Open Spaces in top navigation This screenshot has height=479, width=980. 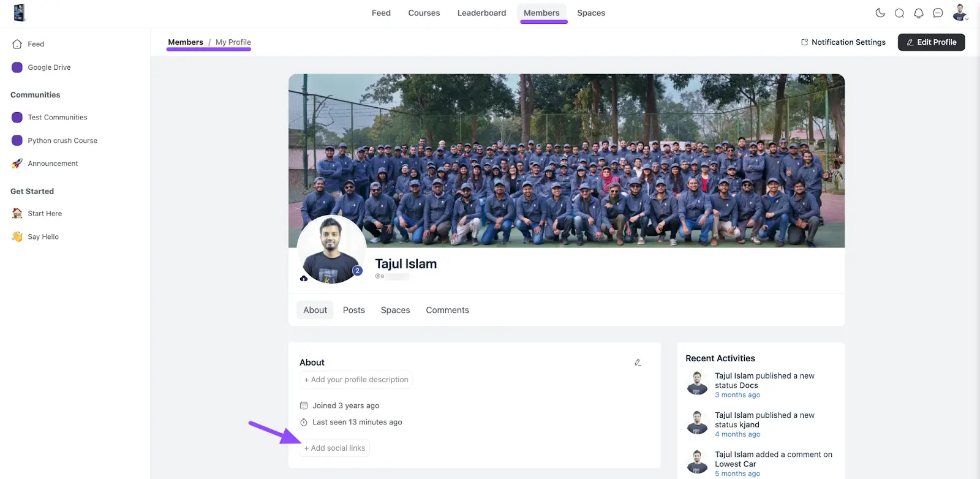[x=591, y=13]
